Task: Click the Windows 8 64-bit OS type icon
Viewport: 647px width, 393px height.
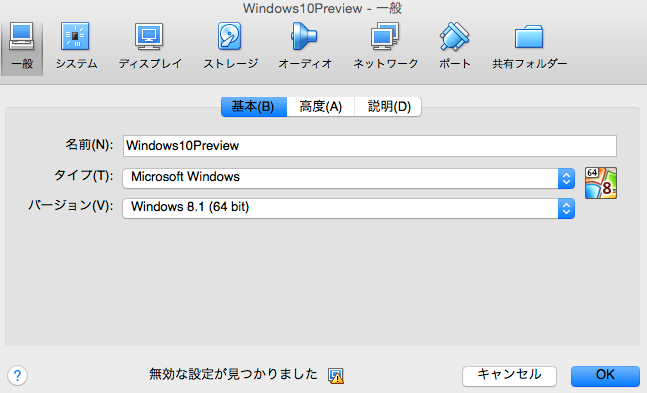Action: pyautogui.click(x=601, y=183)
